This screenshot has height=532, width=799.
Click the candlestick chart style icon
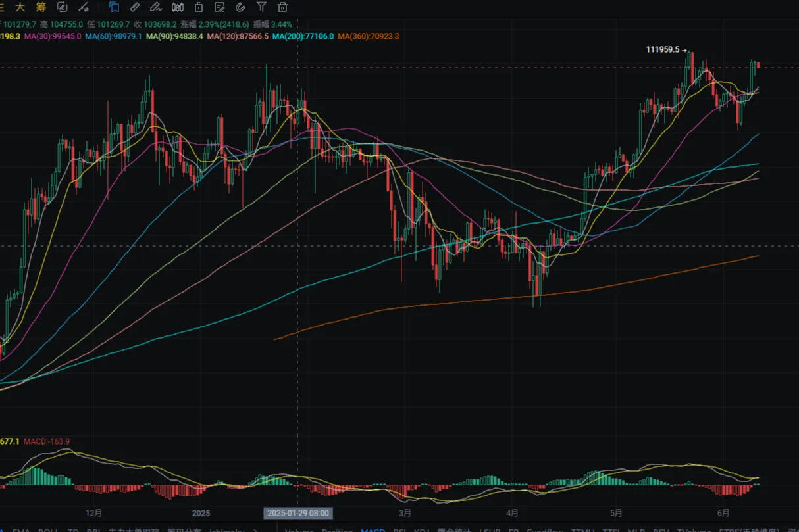pyautogui.click(x=177, y=7)
